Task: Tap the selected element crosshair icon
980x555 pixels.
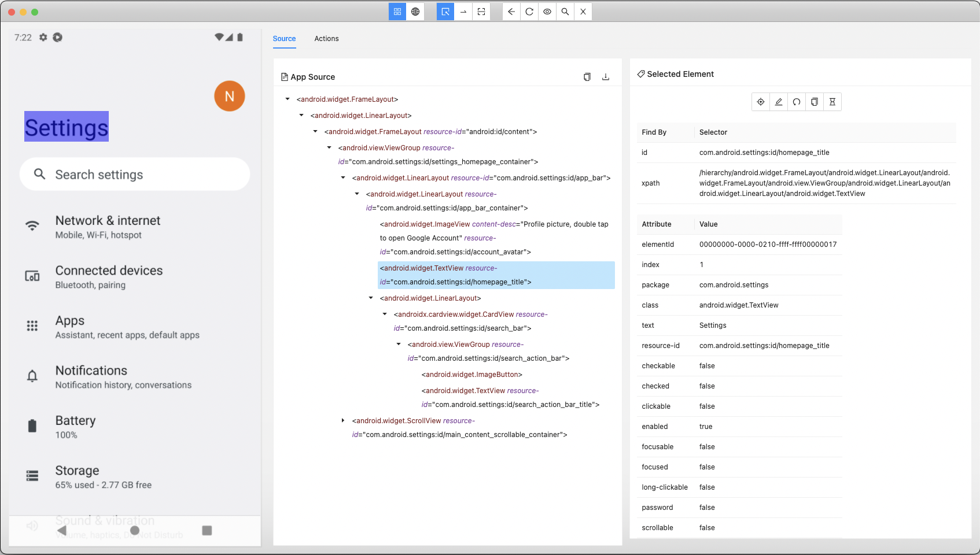Action: [761, 102]
